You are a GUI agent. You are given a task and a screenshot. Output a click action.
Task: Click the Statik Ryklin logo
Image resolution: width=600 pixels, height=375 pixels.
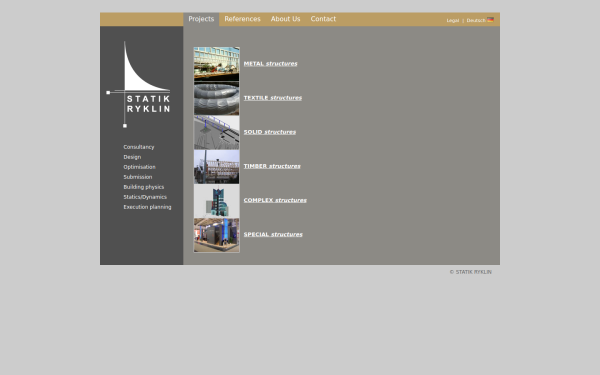coord(138,84)
